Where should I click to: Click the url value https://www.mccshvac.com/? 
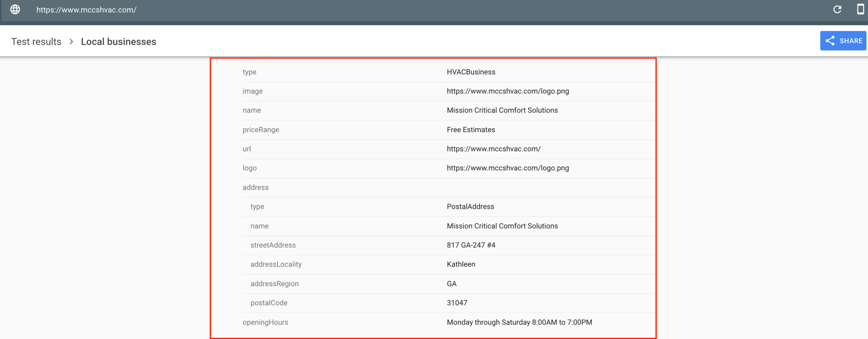pyautogui.click(x=494, y=149)
